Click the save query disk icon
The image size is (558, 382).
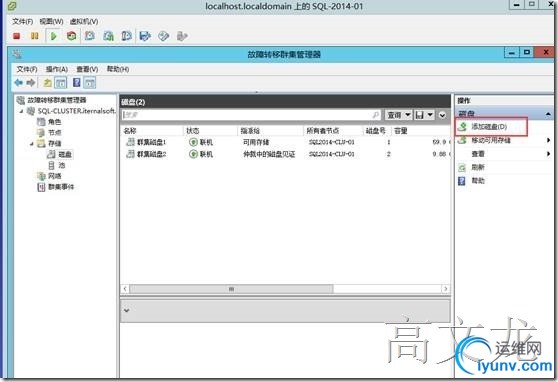420,115
